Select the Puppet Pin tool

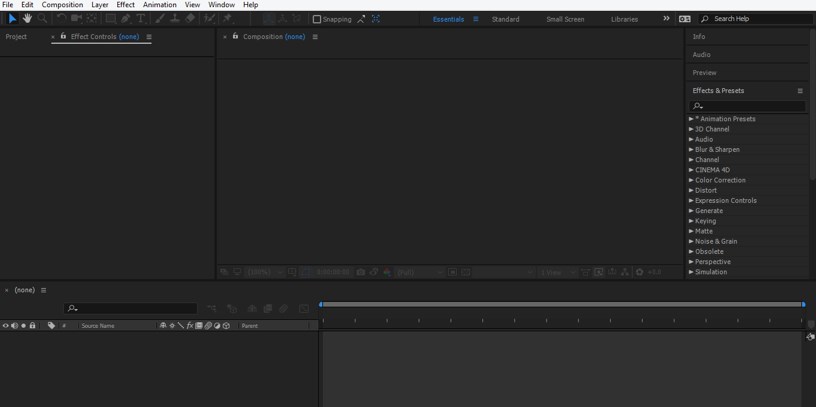pos(227,19)
